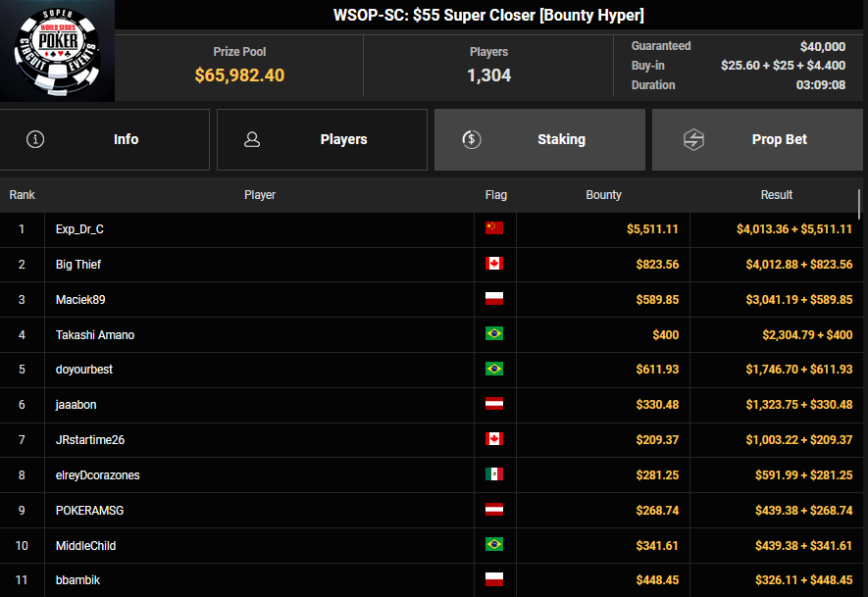Click the Prop Bet hexagon icon
Image resolution: width=868 pixels, height=597 pixels.
click(693, 139)
